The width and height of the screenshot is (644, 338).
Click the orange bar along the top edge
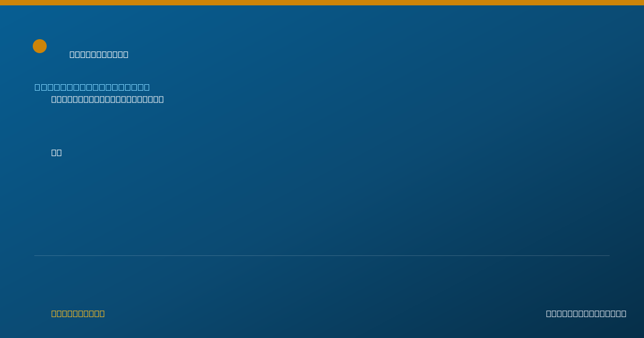point(322,3)
